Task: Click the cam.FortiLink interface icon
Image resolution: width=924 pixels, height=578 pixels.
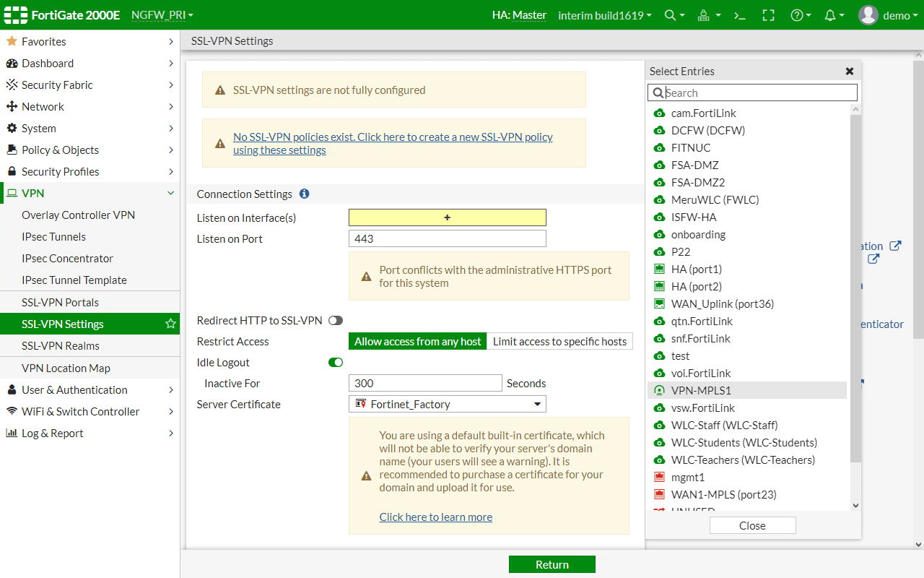Action: click(658, 113)
